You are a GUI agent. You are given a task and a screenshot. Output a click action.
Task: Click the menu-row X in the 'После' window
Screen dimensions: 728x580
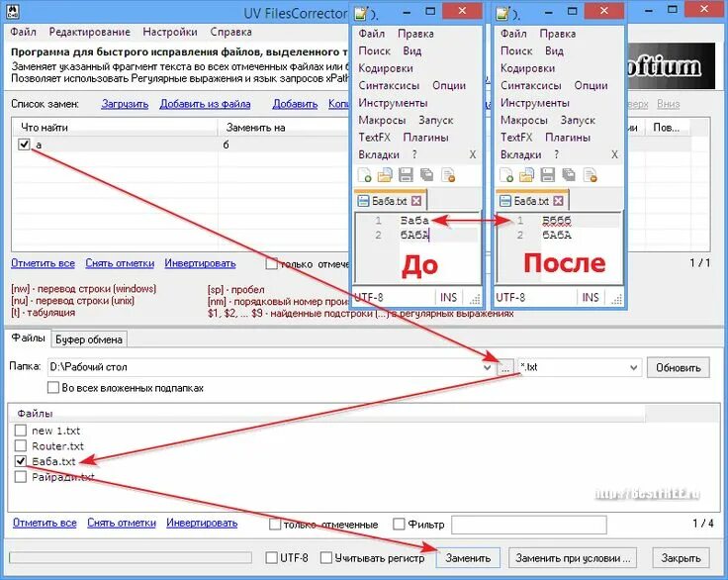[614, 154]
